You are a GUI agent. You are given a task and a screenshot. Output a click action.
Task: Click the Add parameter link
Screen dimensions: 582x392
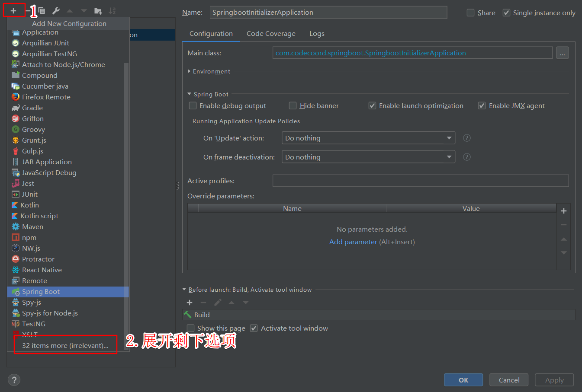pos(353,242)
